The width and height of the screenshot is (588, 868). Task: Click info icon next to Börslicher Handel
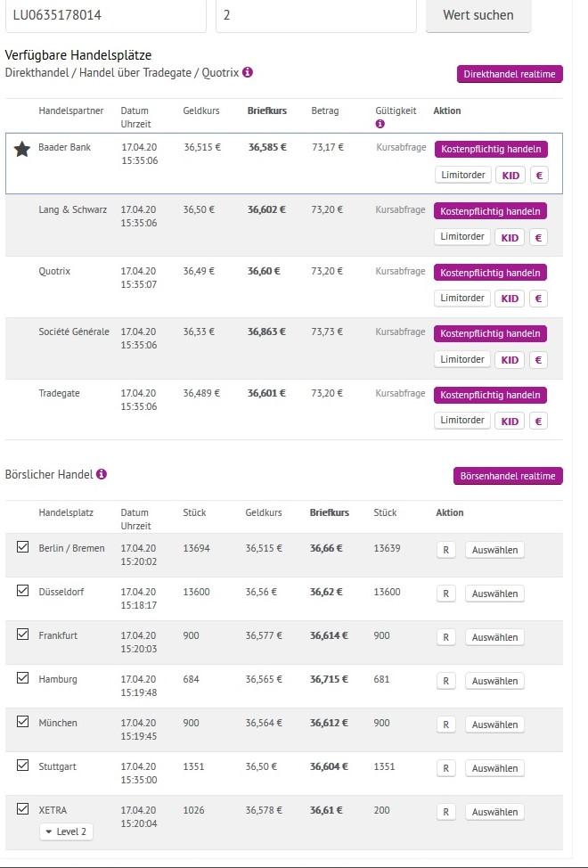[x=102, y=474]
